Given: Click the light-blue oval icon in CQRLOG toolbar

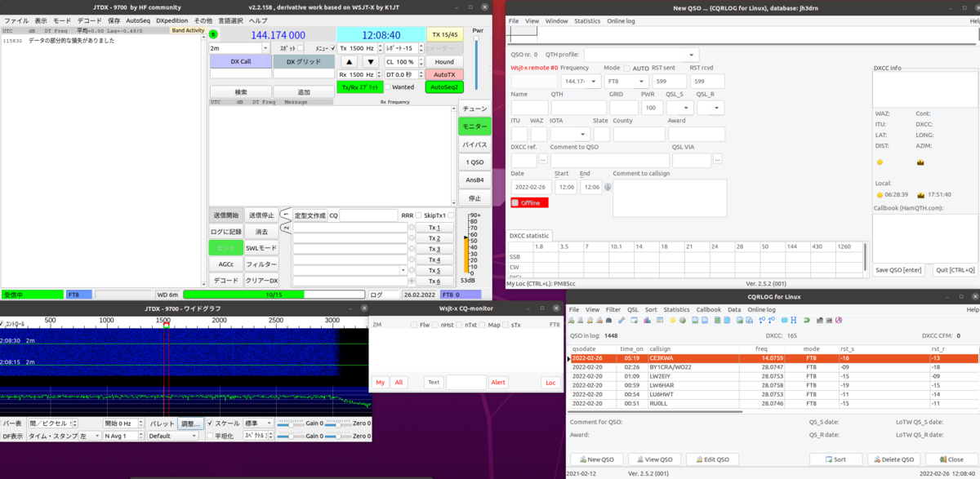Looking at the screenshot, I should coord(784,320).
